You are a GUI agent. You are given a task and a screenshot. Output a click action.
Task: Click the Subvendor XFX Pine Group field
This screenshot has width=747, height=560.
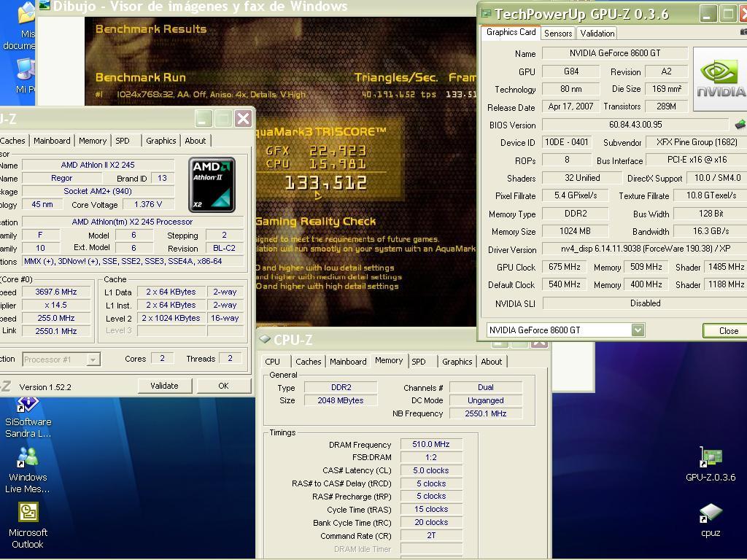(x=697, y=142)
